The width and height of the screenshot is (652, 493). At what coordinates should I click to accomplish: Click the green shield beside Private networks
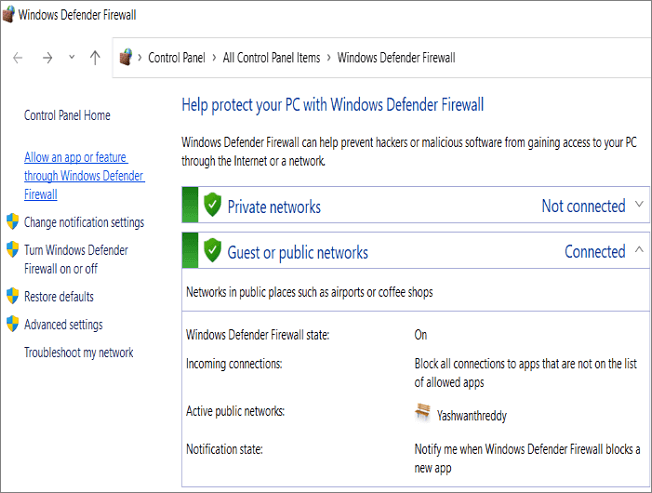click(x=212, y=206)
